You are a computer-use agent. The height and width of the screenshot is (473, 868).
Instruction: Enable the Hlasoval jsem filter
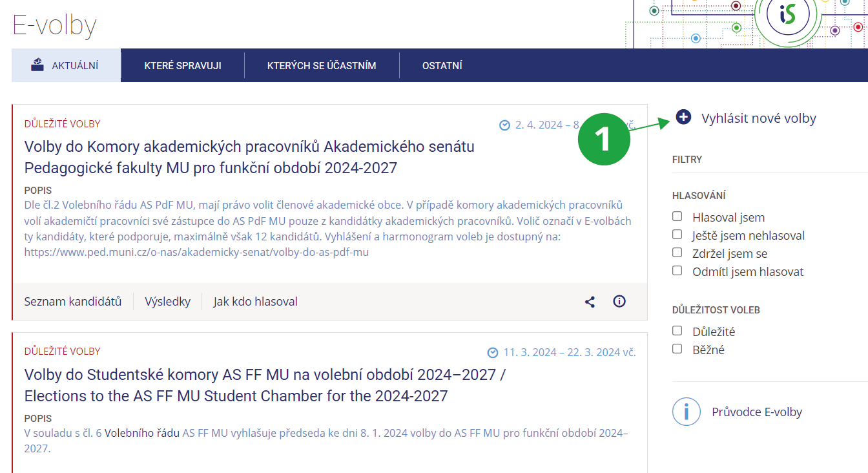[x=677, y=216]
